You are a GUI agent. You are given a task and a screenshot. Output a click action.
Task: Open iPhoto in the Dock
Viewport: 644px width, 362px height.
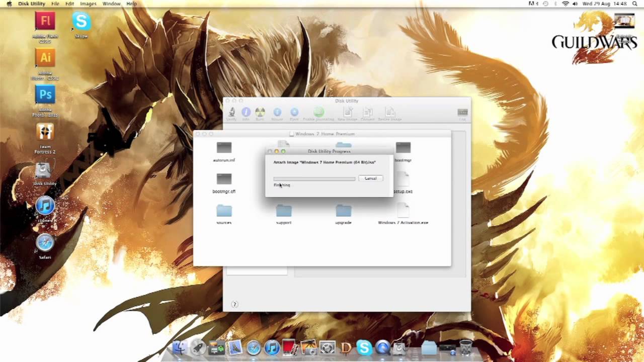tap(308, 347)
